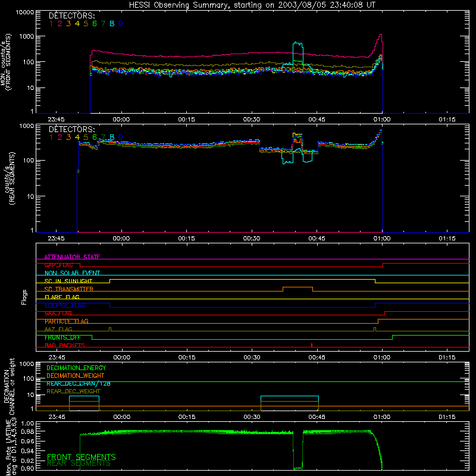Click the GAP_FLAG label
Image resolution: width=476 pixels, height=476 pixels.
click(x=58, y=265)
